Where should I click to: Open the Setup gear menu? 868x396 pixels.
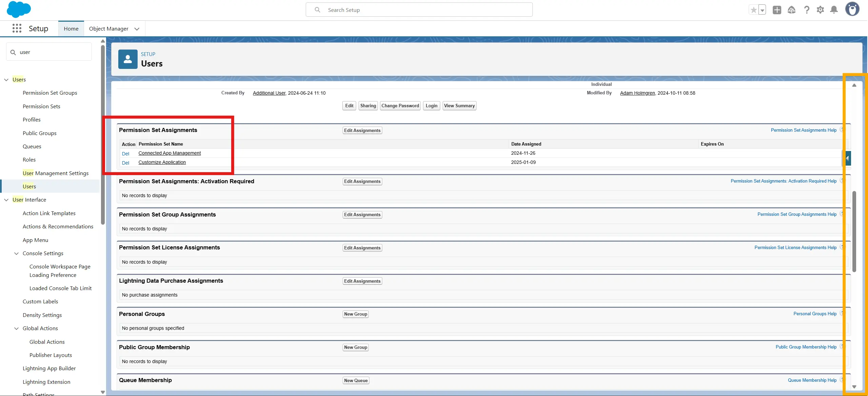point(820,10)
